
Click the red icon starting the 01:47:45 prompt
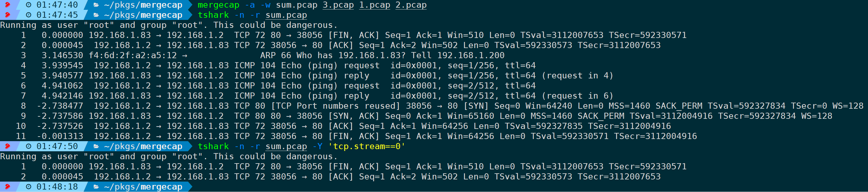7,15
